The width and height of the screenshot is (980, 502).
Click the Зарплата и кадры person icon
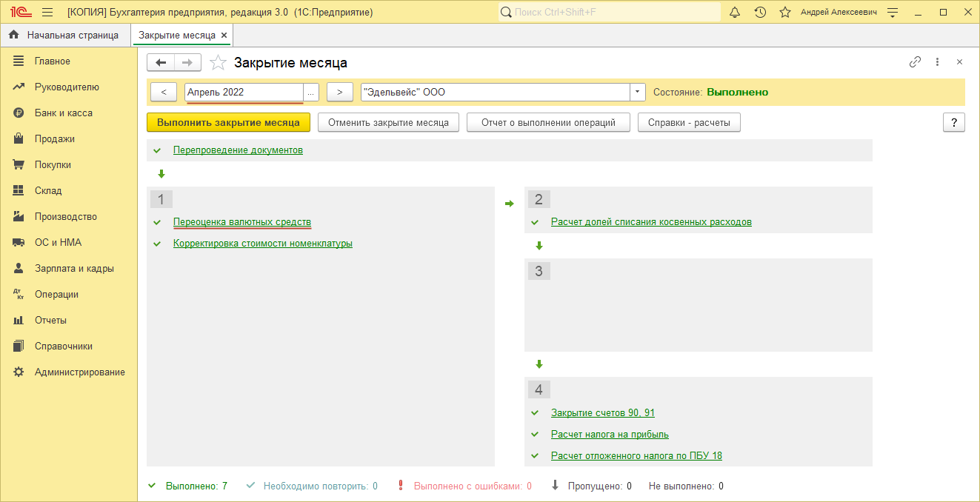19,268
